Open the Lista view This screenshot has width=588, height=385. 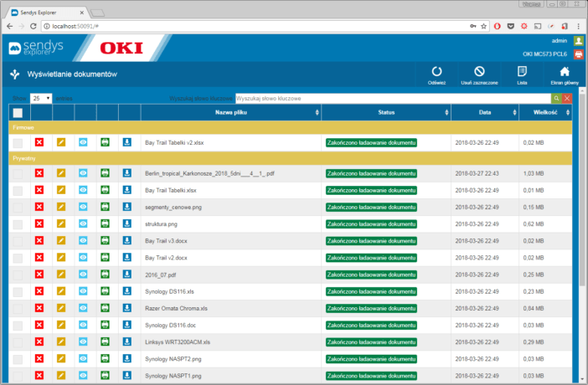point(522,75)
